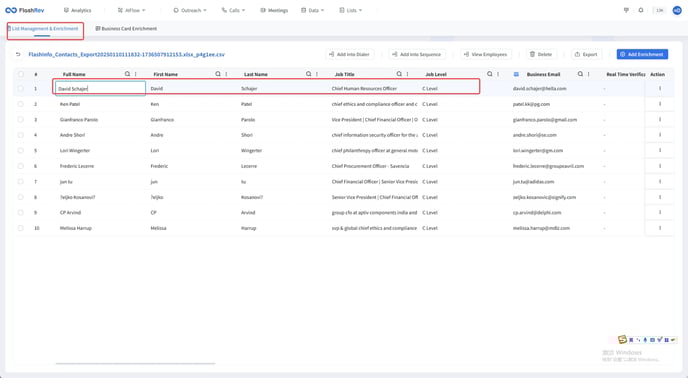Open First Name column options menu
Image resolution: width=688 pixels, height=378 pixels.
226,74
